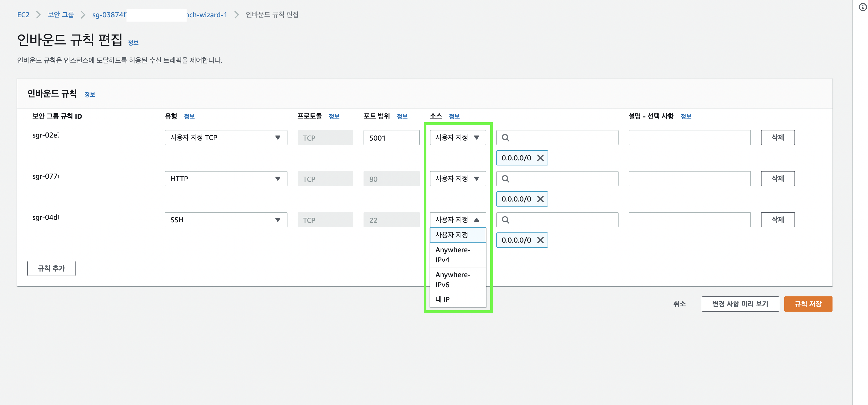This screenshot has height=405, width=868.
Task: Select Anywhere-IPv4 from the source list
Action: click(453, 255)
